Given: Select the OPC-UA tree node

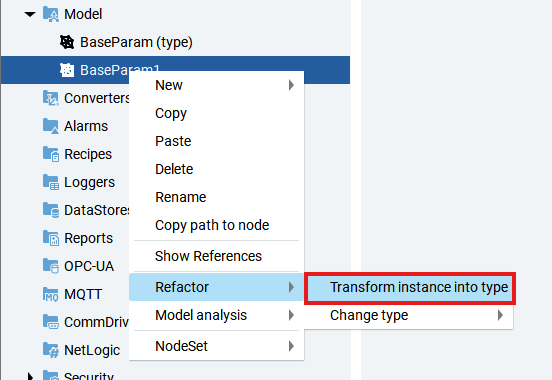Looking at the screenshot, I should click(89, 266).
